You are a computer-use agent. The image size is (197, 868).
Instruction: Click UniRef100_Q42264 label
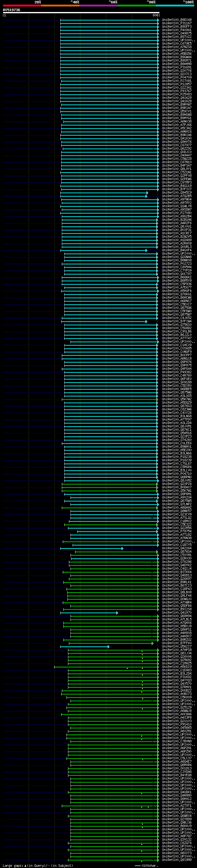pos(177,549)
